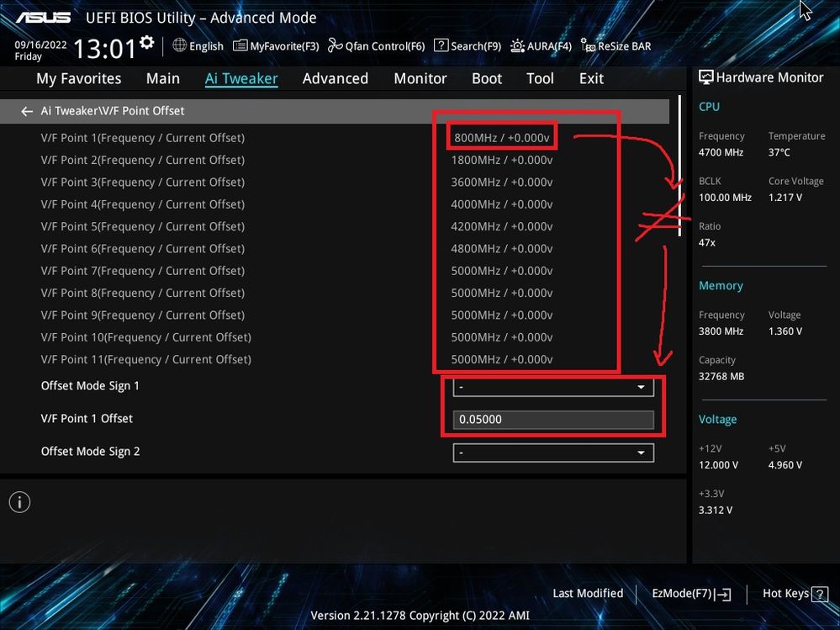This screenshot has width=840, height=630.
Task: Click the memory voltage 1.360 V value
Action: click(x=785, y=331)
